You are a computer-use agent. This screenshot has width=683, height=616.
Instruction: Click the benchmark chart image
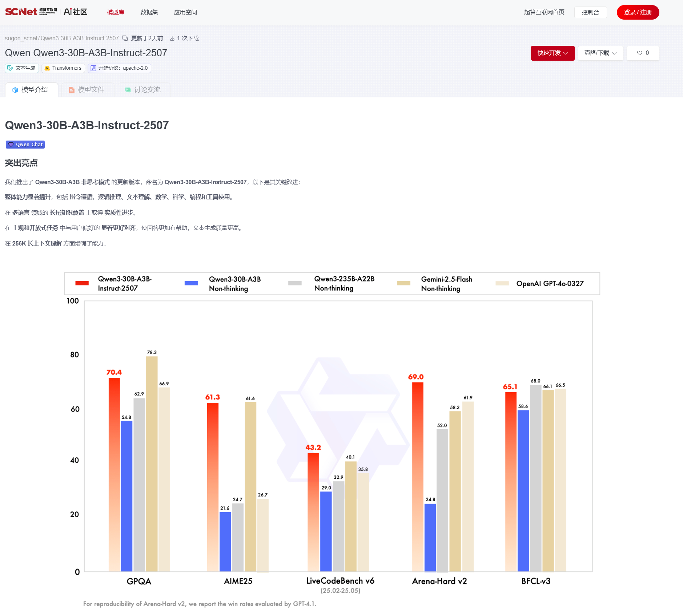coord(332,440)
